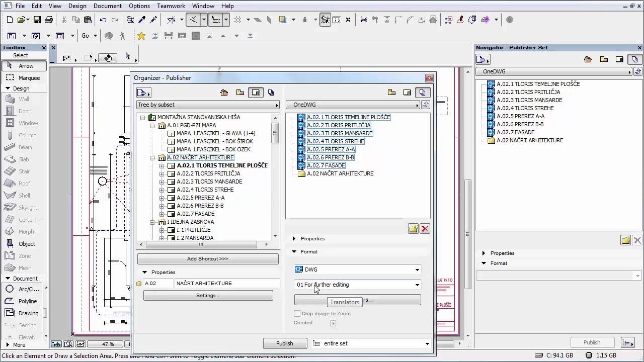This screenshot has height=362, width=644.
Task: Click the New document icon in main toolbar
Action: click(10, 20)
